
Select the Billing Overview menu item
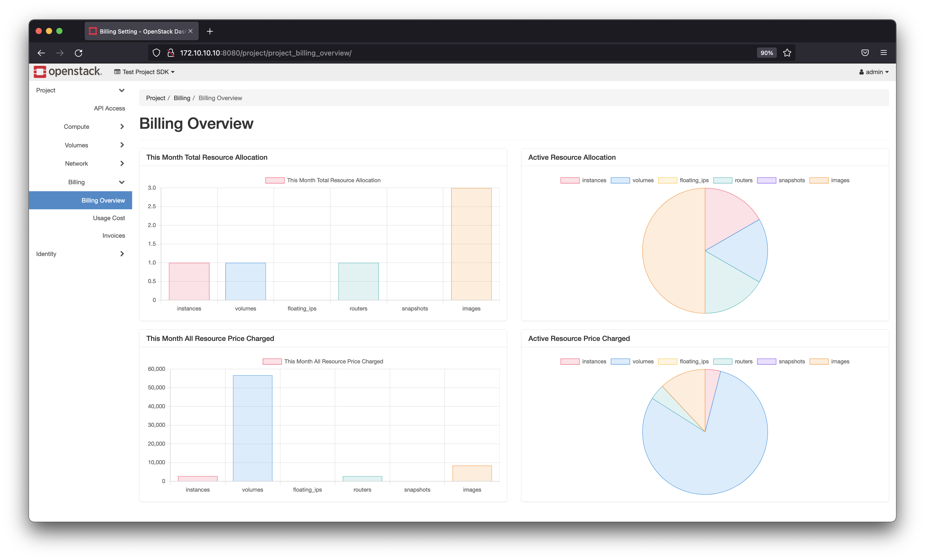click(102, 200)
